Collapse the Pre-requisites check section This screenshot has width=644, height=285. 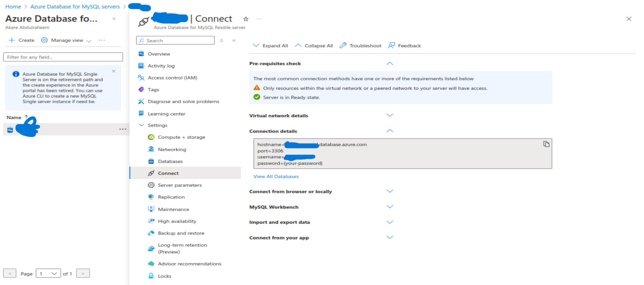tap(390, 64)
